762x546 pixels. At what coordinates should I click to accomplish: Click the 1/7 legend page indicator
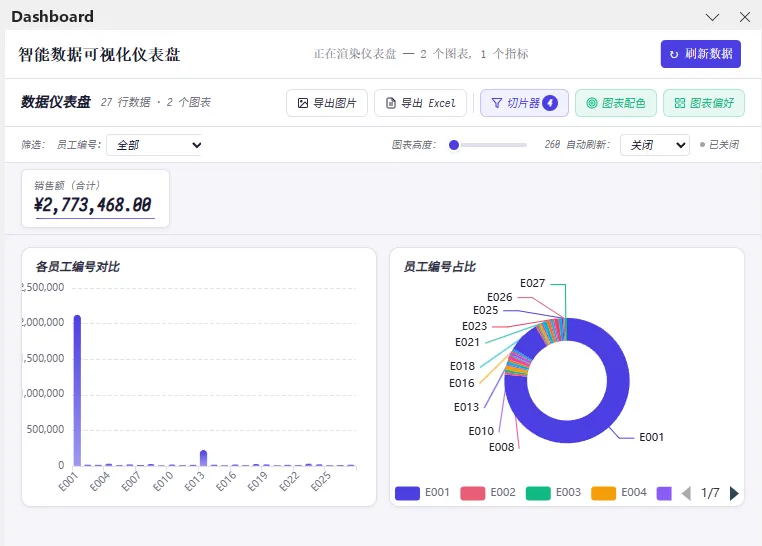pos(710,493)
